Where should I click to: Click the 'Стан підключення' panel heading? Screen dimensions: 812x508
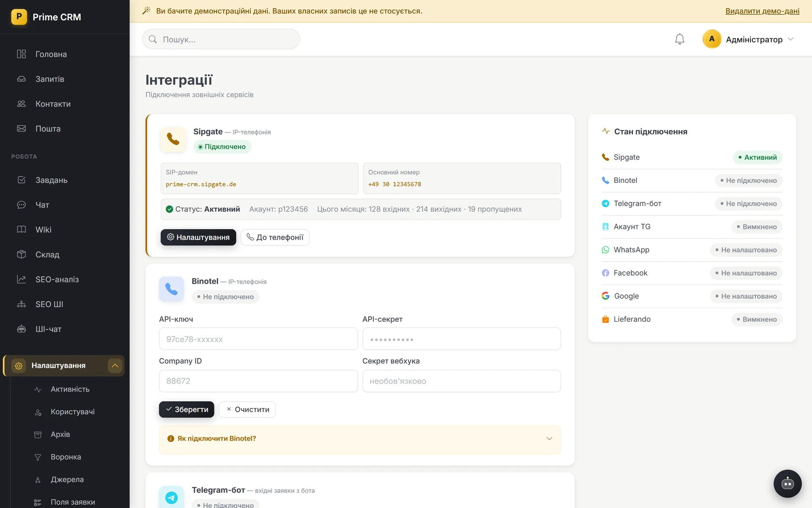click(x=650, y=132)
